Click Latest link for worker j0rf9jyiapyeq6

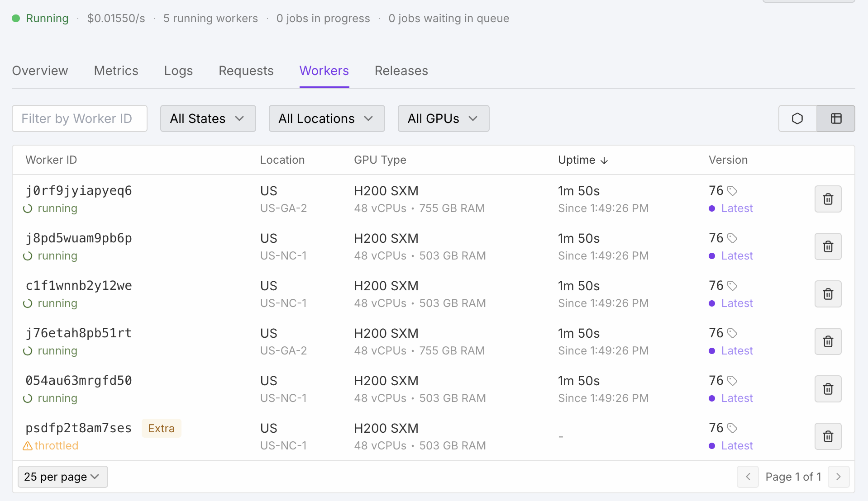[x=737, y=208]
